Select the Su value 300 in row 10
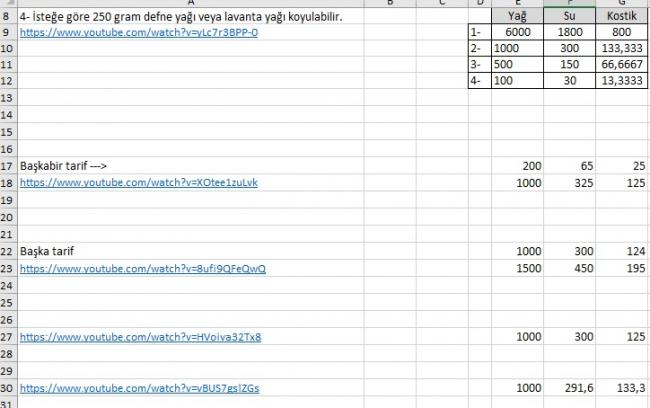This screenshot has height=408, width=650. pyautogui.click(x=570, y=48)
